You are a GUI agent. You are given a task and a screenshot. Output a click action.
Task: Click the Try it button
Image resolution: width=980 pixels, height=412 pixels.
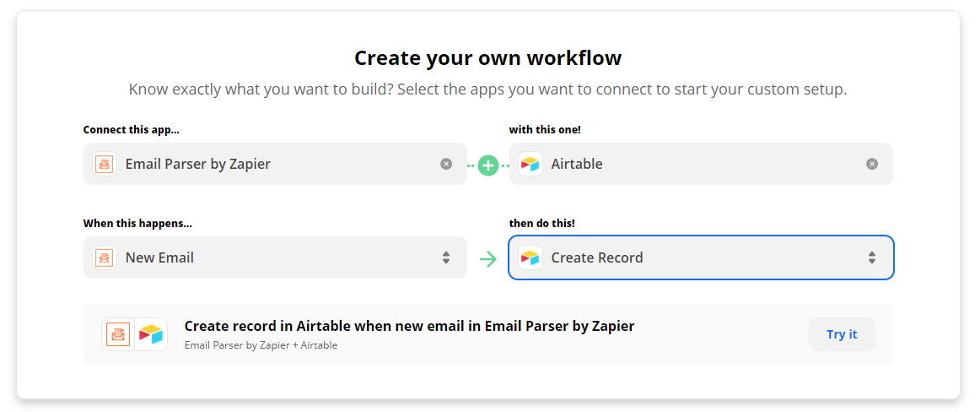842,334
